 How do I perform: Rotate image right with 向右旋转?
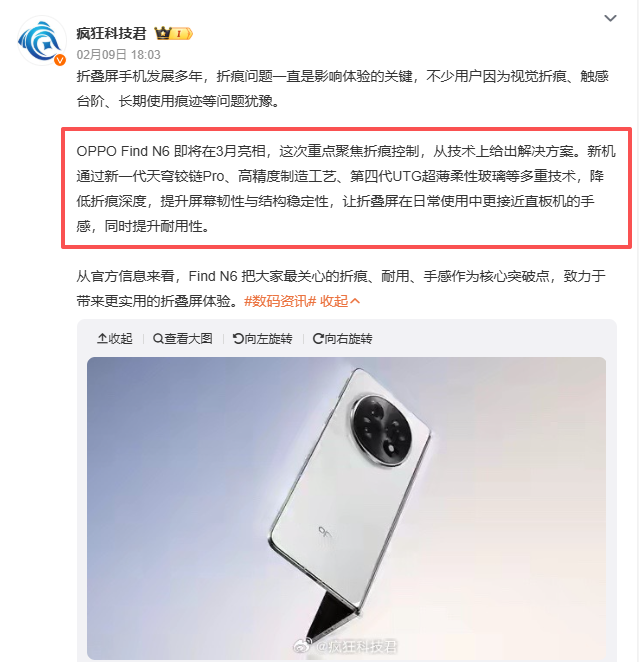tap(343, 339)
